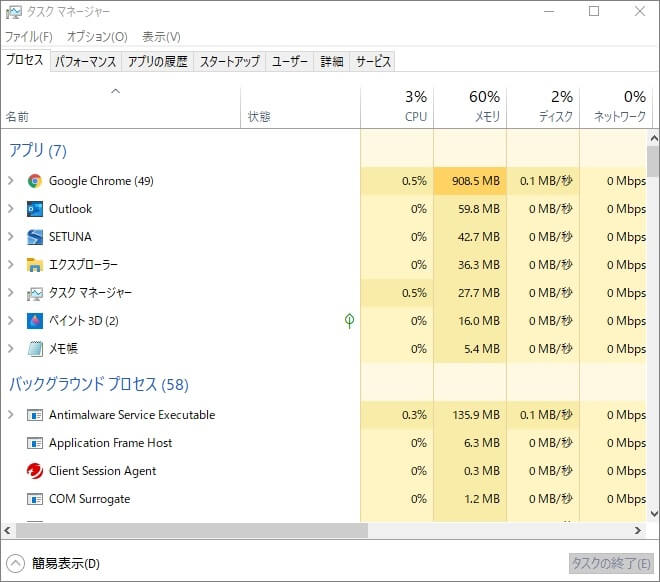Switch to the パフォーマンス tab

point(86,62)
